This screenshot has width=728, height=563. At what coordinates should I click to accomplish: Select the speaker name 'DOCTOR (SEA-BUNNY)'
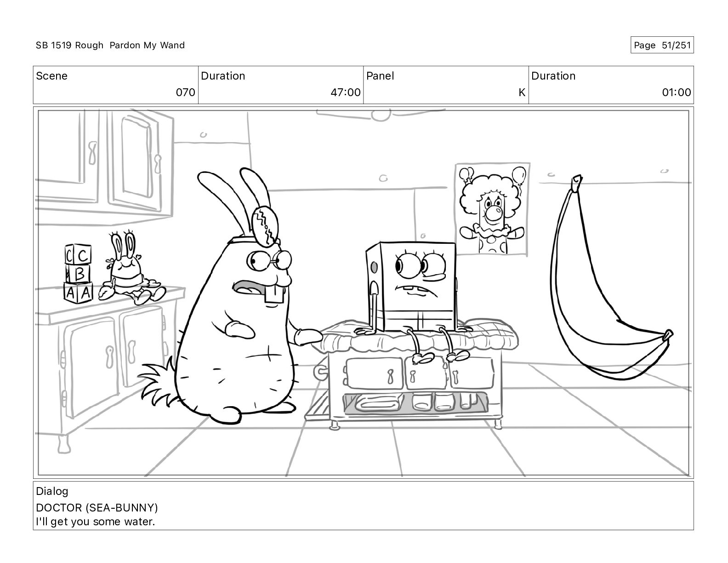pyautogui.click(x=97, y=508)
